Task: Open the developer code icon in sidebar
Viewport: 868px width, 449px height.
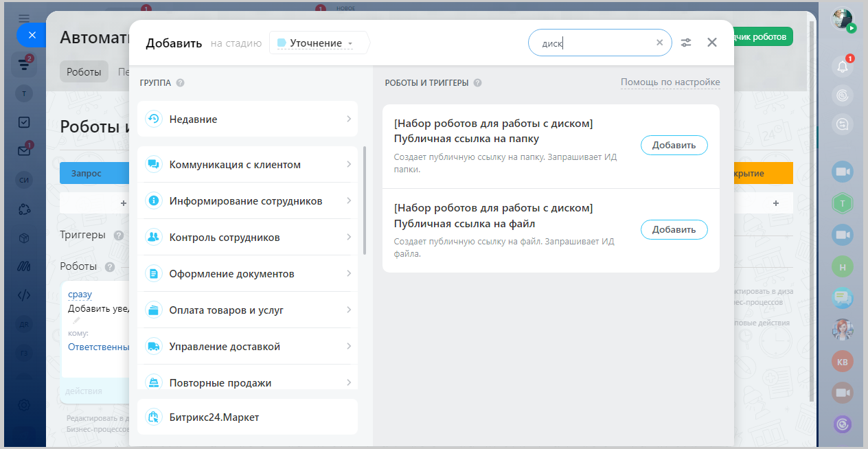Action: pos(24,295)
